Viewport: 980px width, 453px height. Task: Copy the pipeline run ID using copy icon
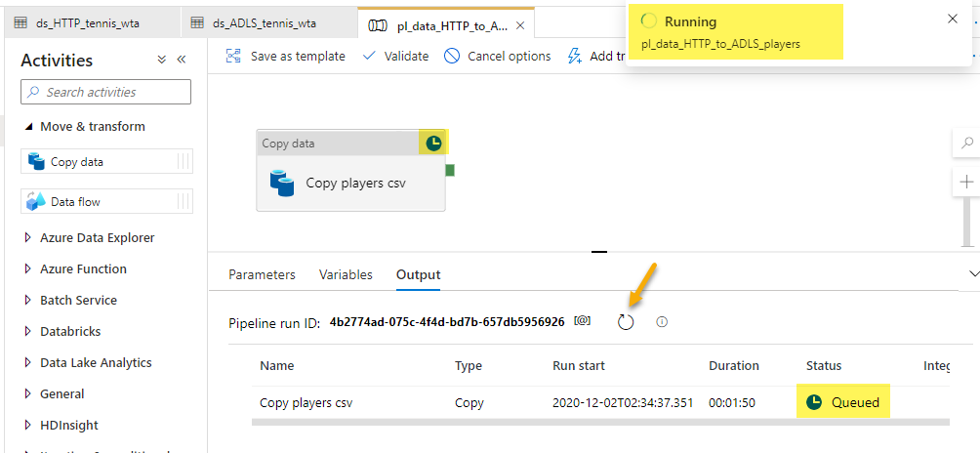pos(583,321)
